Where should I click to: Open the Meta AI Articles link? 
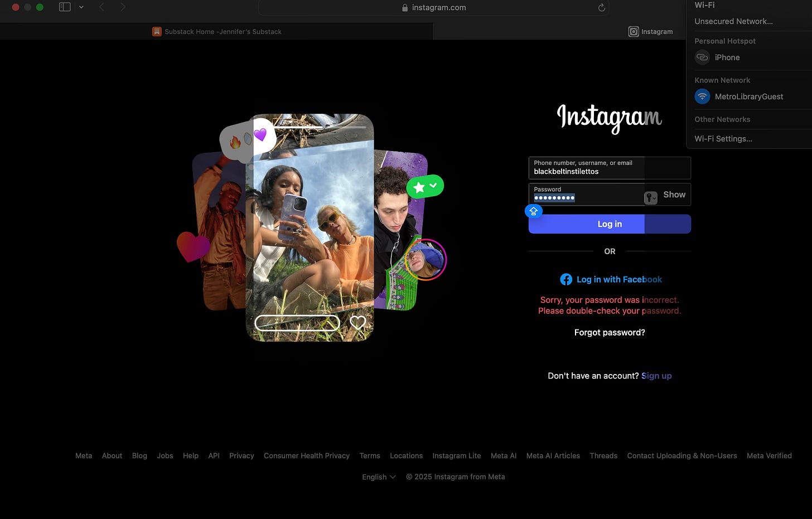point(553,455)
